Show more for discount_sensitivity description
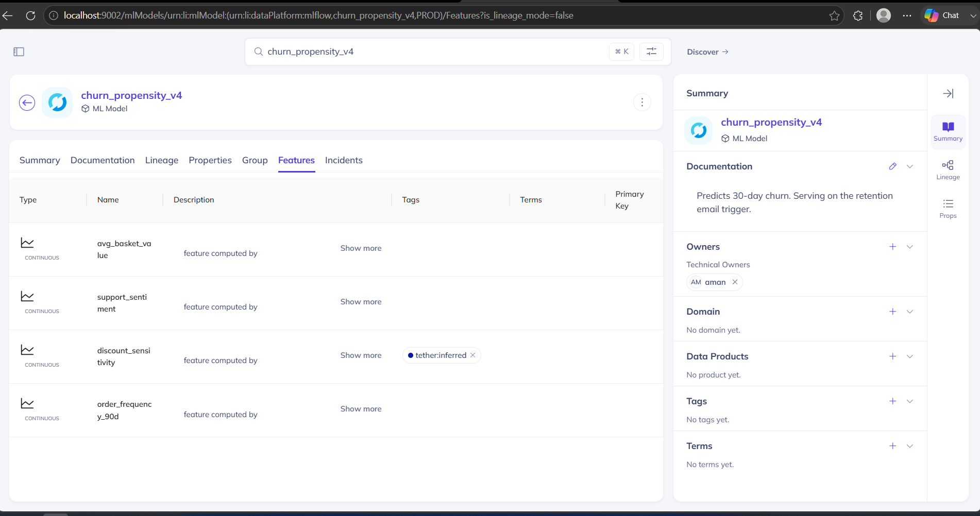 coord(361,355)
